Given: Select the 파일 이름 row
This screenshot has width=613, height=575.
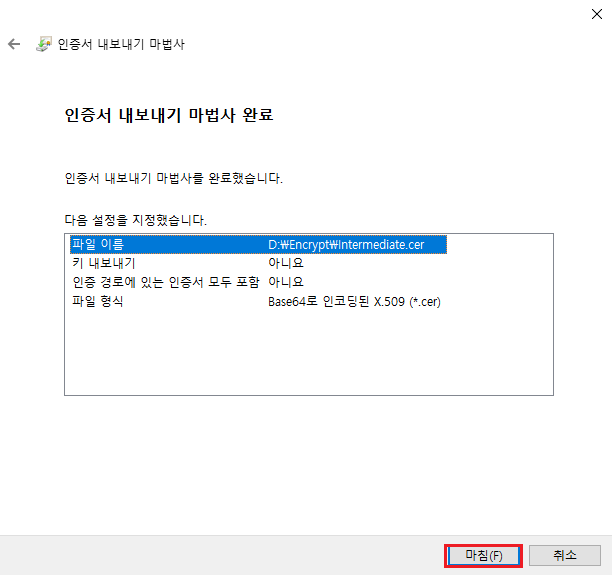Looking at the screenshot, I should 258,245.
